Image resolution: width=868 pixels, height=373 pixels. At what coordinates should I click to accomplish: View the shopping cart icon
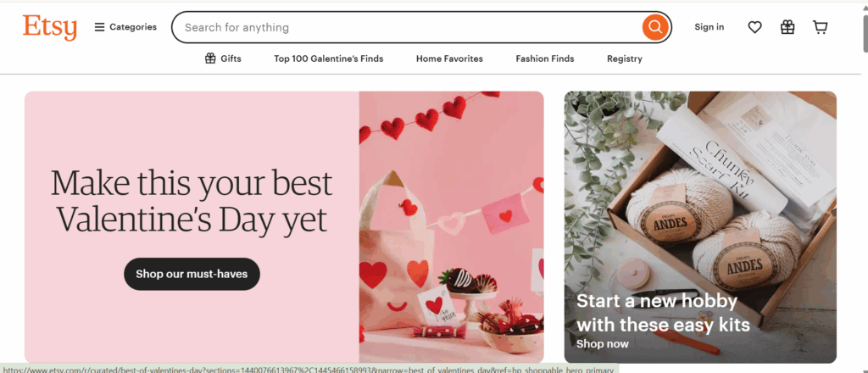[x=820, y=27]
